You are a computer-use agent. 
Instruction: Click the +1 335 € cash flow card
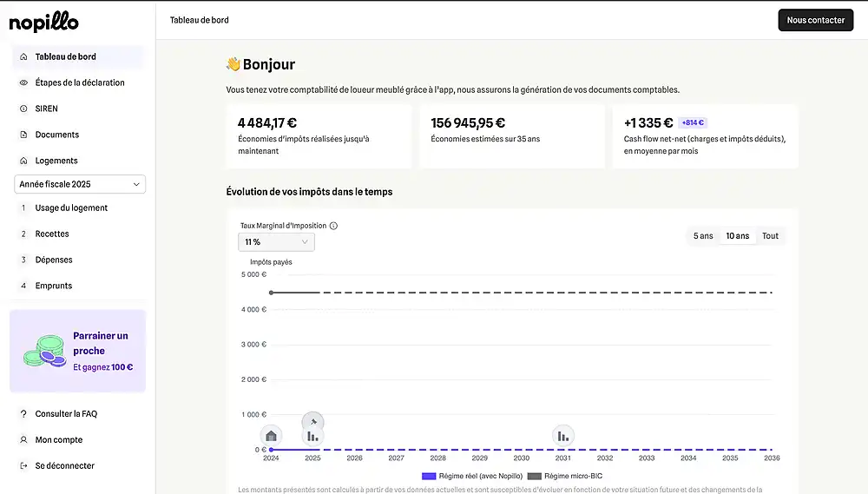click(x=705, y=136)
